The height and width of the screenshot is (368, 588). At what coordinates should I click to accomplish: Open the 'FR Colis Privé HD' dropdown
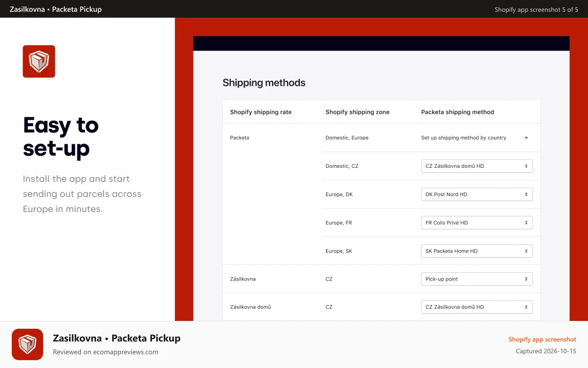(x=477, y=223)
